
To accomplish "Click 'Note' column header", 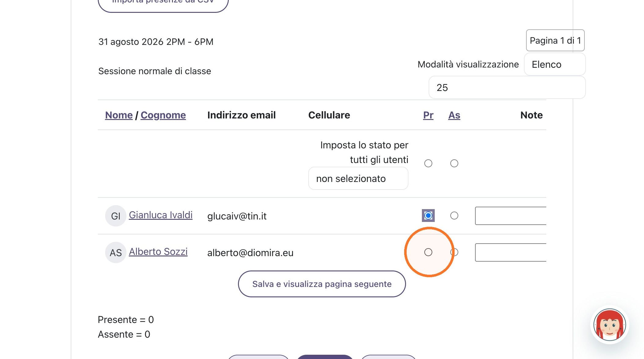I will point(532,115).
